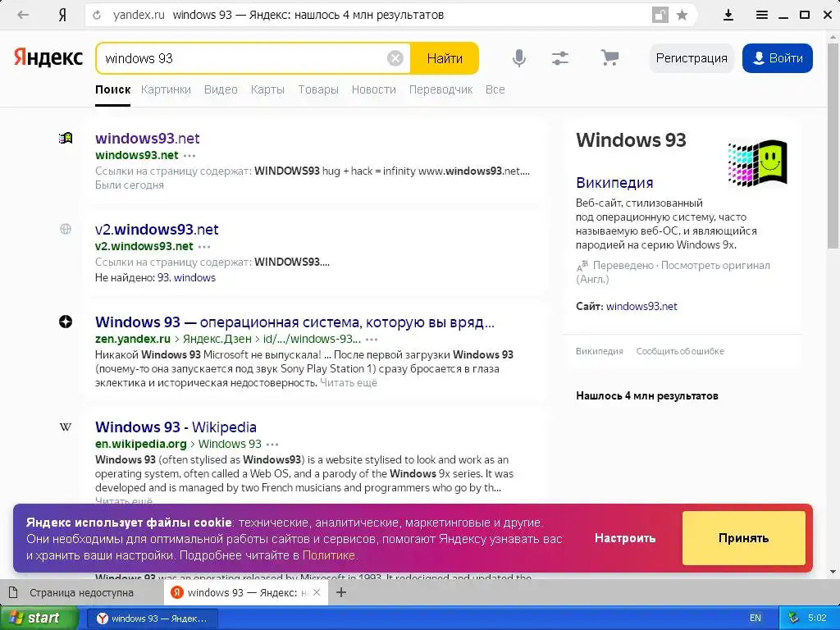Open options dots for the zen.yandex.ru result
This screenshot has height=630, width=840.
(372, 339)
